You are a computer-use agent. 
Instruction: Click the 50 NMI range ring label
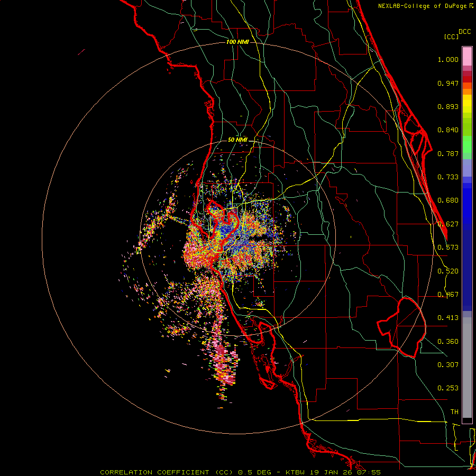[237, 139]
